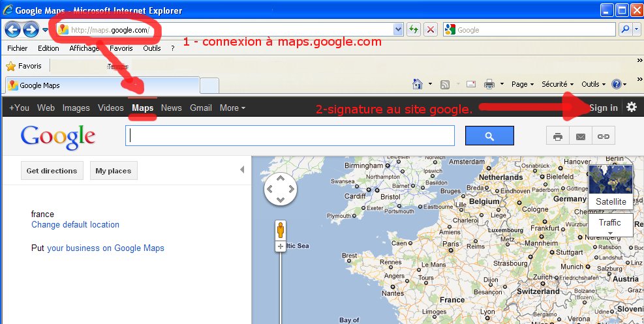This screenshot has height=324, width=644.
Task: Click the blue Help question mark icon
Action: point(617,84)
